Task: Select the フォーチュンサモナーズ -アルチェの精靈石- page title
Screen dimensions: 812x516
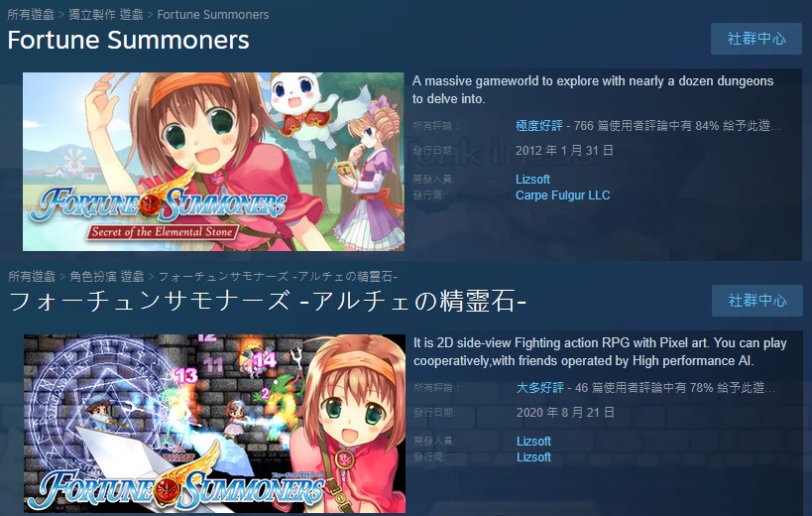Action: pos(268,302)
